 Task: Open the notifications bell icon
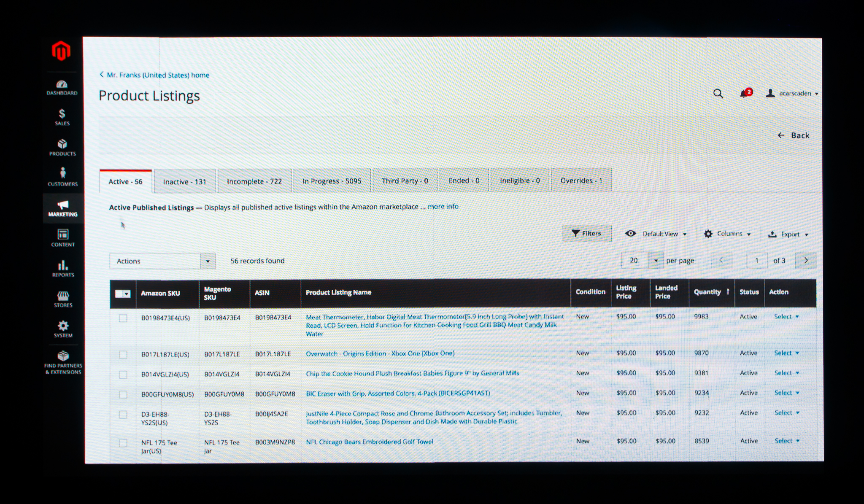click(745, 93)
